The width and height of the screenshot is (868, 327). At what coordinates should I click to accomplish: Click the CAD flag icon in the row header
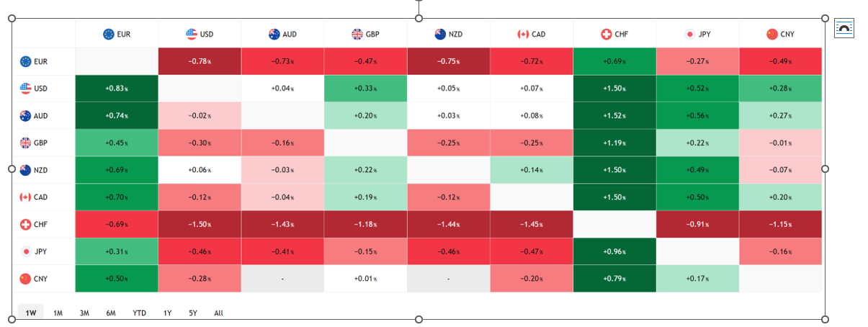click(26, 197)
